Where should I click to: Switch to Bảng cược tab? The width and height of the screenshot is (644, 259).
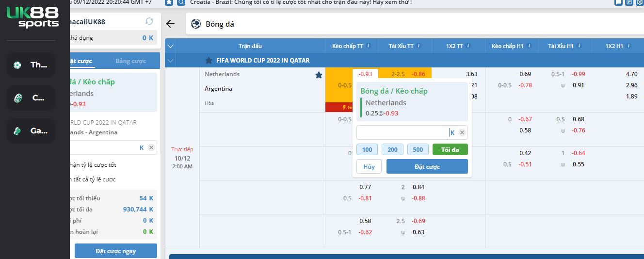130,61
